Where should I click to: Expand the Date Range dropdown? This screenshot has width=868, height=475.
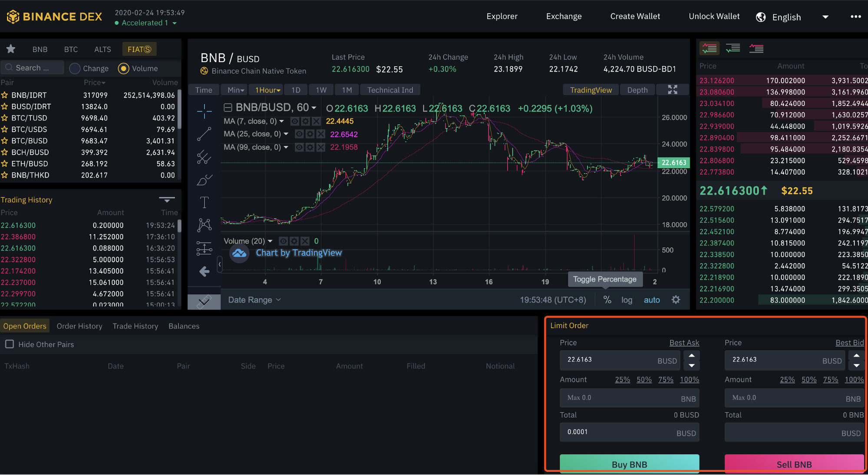tap(255, 300)
